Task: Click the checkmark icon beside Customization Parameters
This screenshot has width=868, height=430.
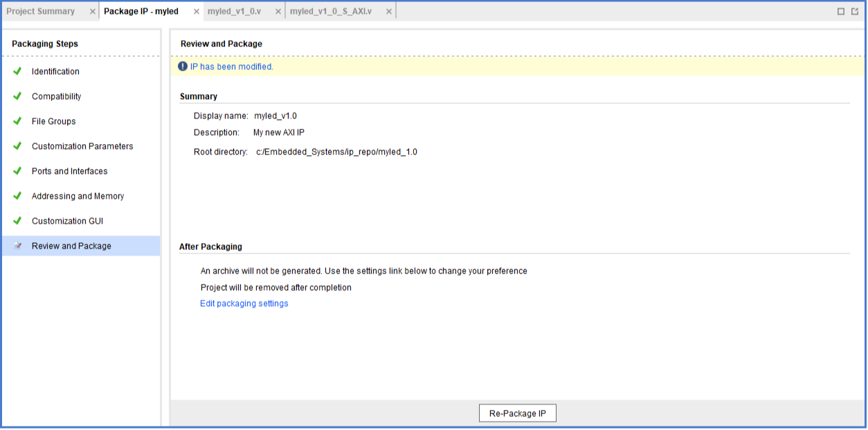Action: click(x=18, y=146)
